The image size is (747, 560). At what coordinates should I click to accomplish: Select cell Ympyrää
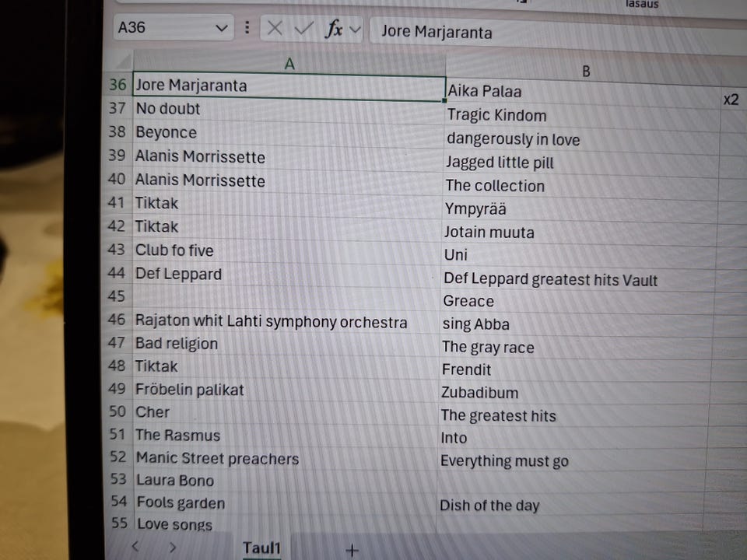click(579, 212)
